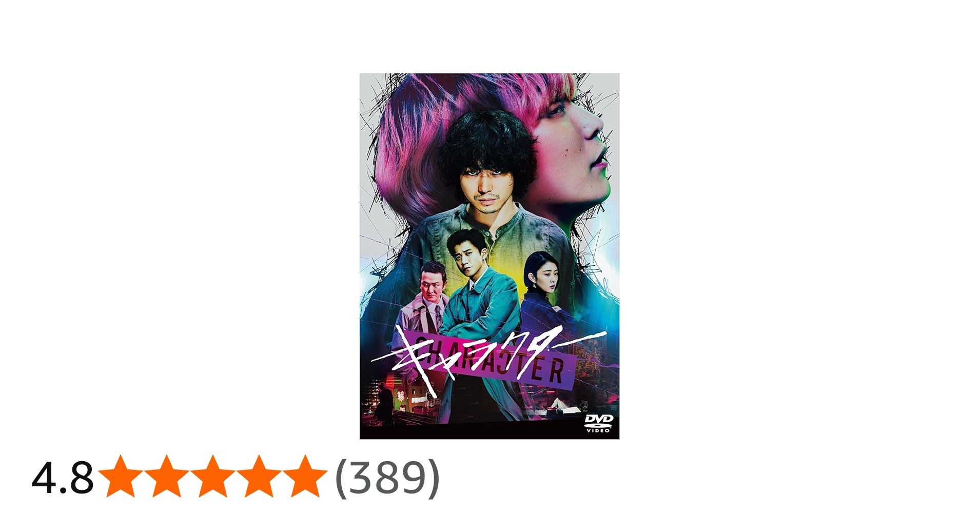Viewport: 980px width, 513px height.
Task: Click the fifth orange rating star
Action: pyautogui.click(x=305, y=476)
